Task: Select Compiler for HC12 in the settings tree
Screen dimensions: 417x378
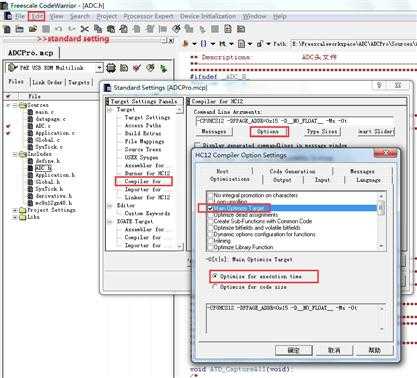Action: tap(143, 181)
